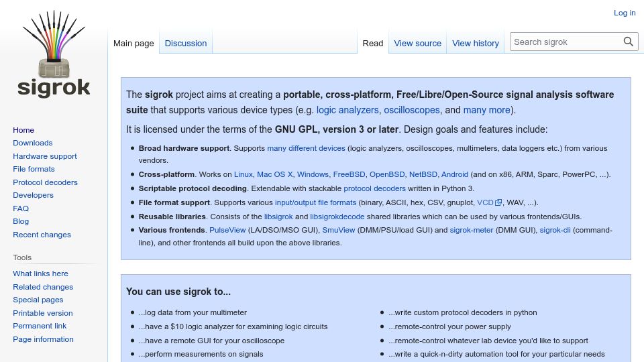The image size is (644, 362).
Task: Open the libsigrokdecode link
Action: click(337, 217)
